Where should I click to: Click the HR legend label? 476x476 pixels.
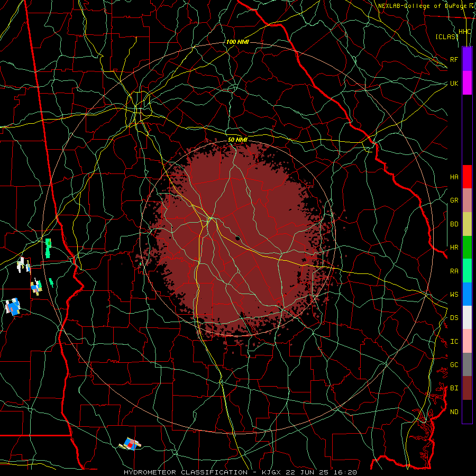(454, 248)
